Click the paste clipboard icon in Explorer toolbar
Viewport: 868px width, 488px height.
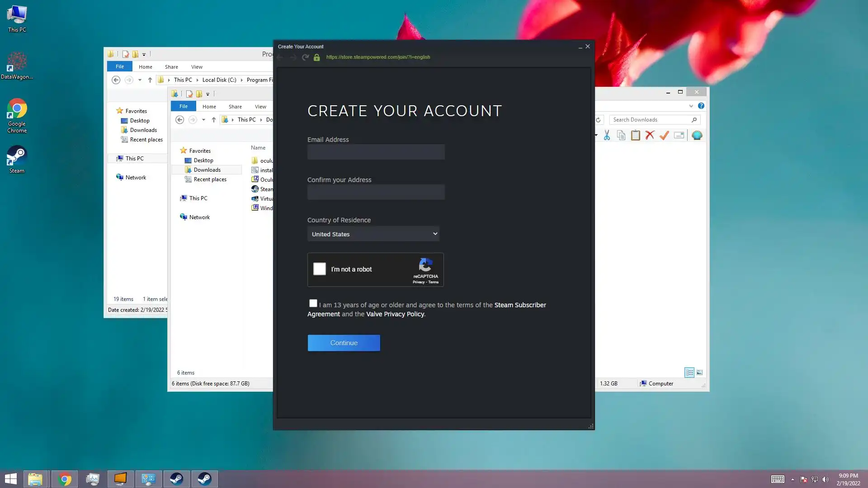click(635, 135)
